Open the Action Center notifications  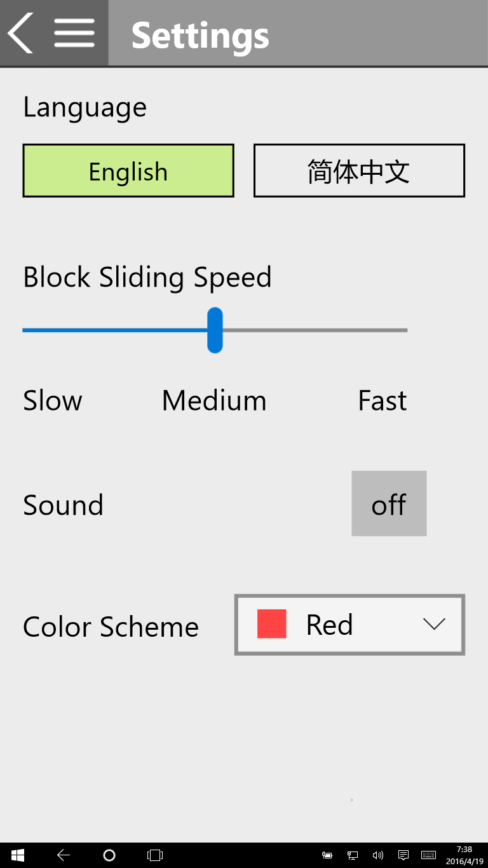click(x=403, y=855)
